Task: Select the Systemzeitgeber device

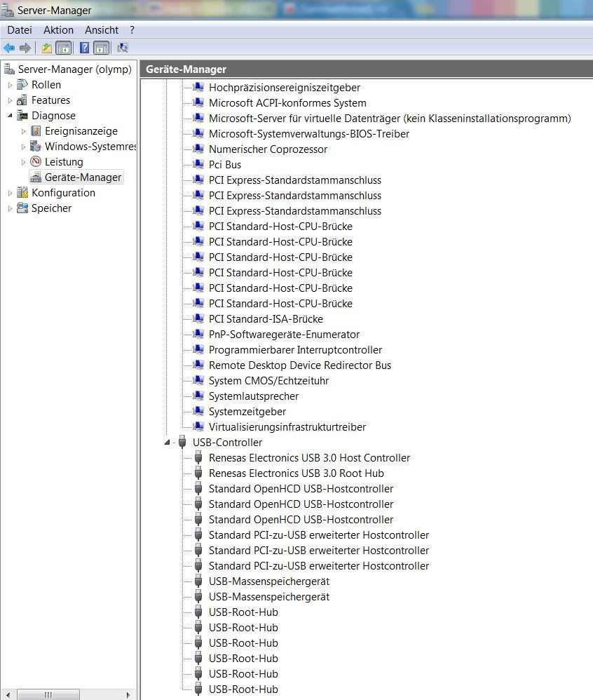Action: [247, 411]
